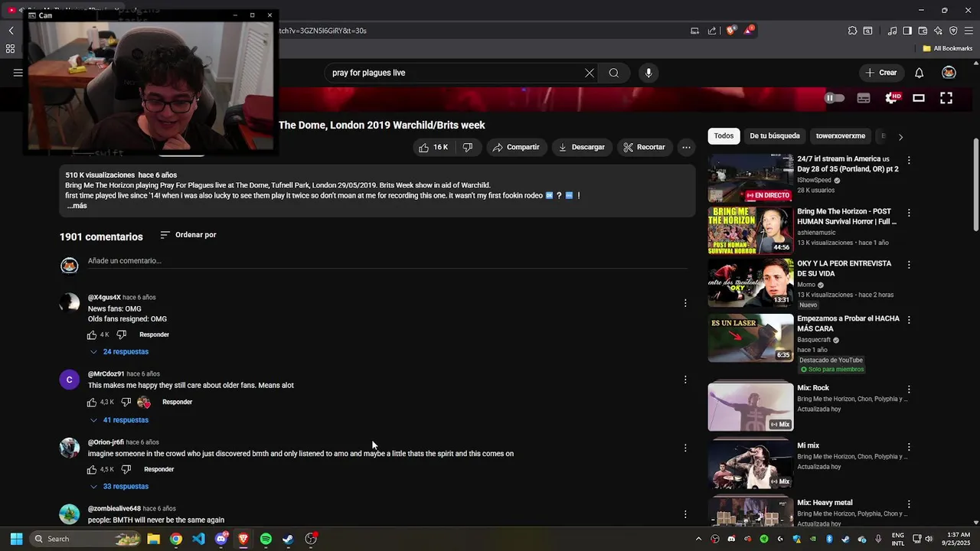Toggle the autoplay switch on the player
This screenshot has height=551, width=980.
[x=835, y=98]
